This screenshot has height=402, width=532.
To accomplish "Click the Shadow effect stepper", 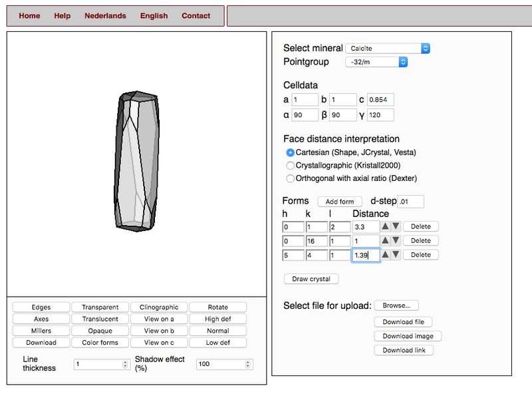I will coord(247,364).
